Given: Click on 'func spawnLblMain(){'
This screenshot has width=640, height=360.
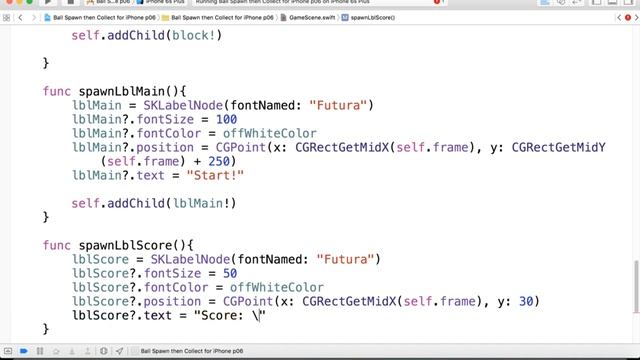Looking at the screenshot, I should pos(114,91).
